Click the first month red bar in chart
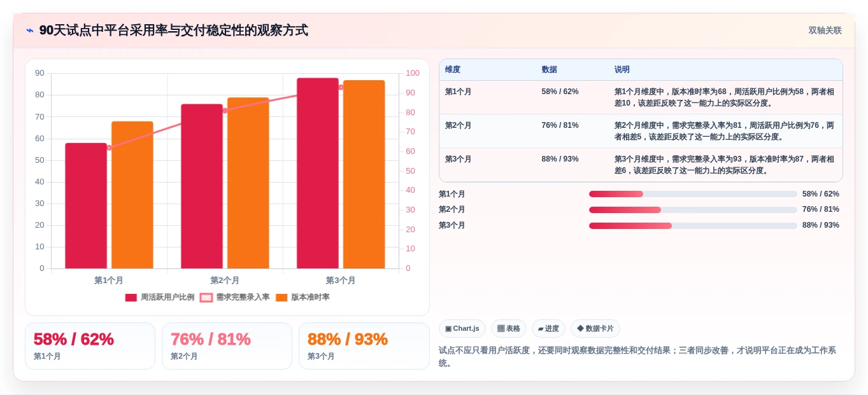This screenshot has height=395, width=868. click(x=86, y=205)
